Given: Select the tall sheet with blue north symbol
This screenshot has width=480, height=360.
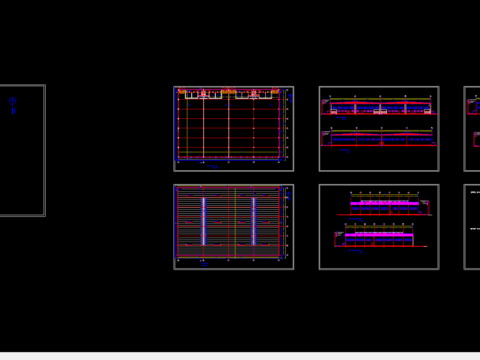Looking at the screenshot, I should click(22, 151).
